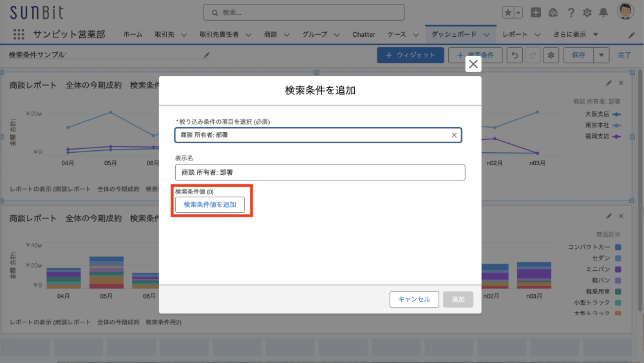Click the 検索条件値を追加 button

pyautogui.click(x=210, y=204)
